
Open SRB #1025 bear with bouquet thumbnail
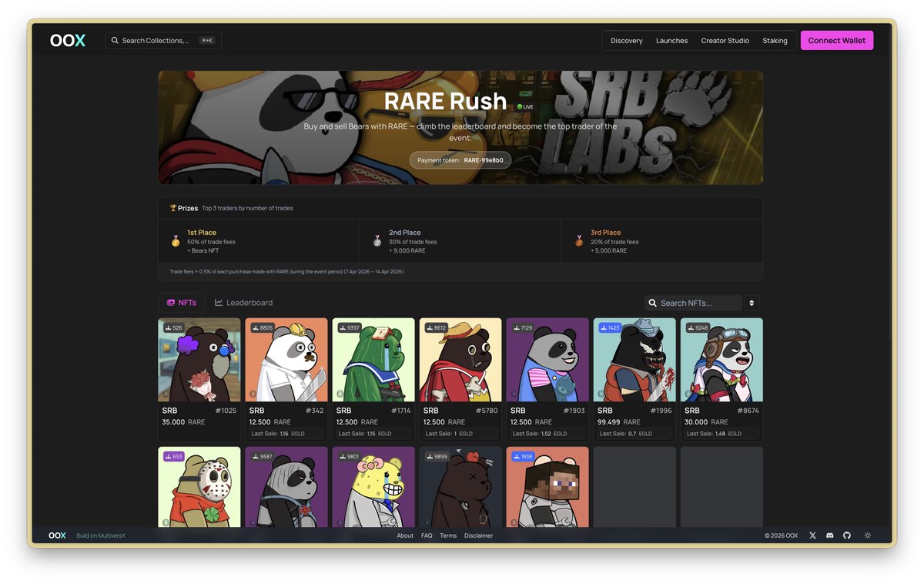point(199,360)
